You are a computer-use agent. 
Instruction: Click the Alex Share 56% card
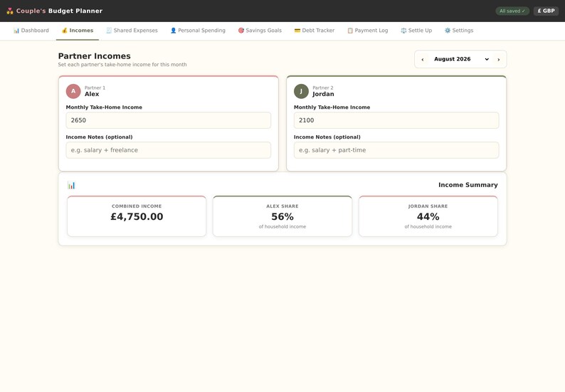(x=282, y=216)
